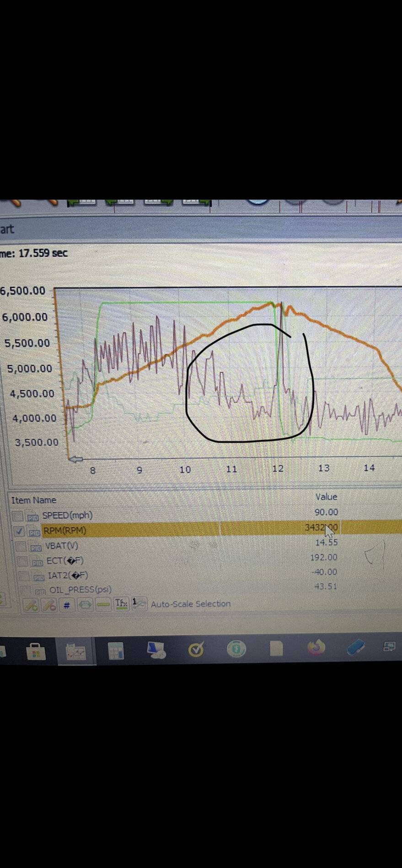Click the blue hash (#) icon in chart toolbar

tap(67, 605)
